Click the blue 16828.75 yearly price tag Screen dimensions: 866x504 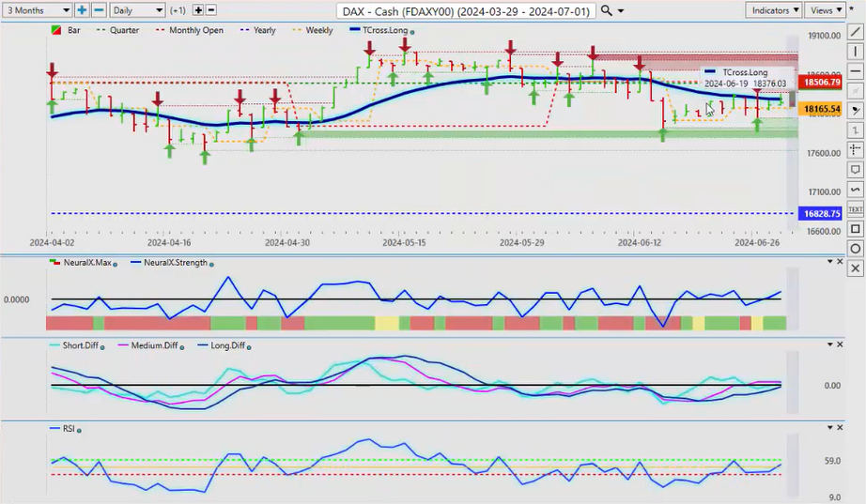click(x=821, y=214)
